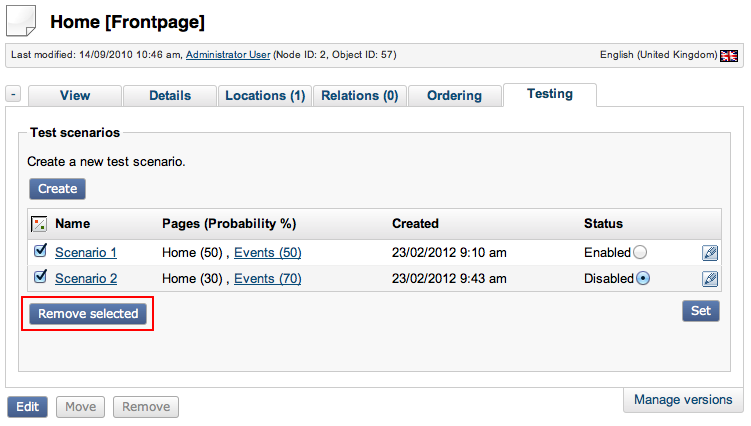Click the edit pencil icon for Scenario 2
Screen dimensions: 751x426
[710, 279]
